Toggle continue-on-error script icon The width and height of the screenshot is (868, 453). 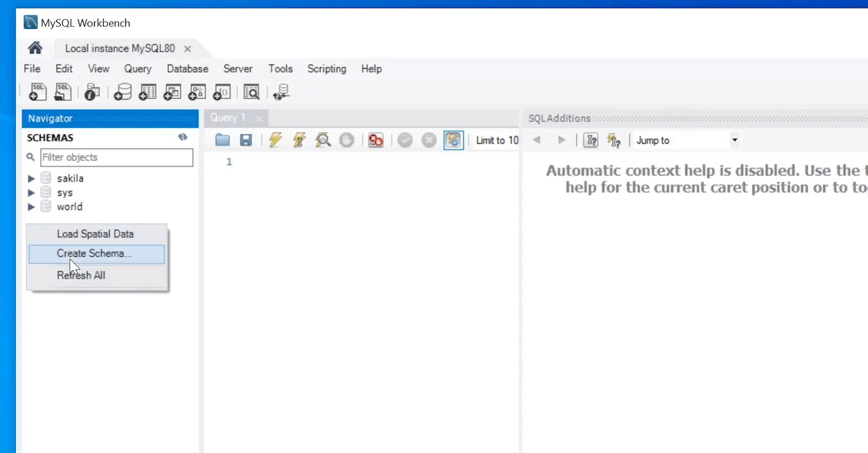click(376, 140)
